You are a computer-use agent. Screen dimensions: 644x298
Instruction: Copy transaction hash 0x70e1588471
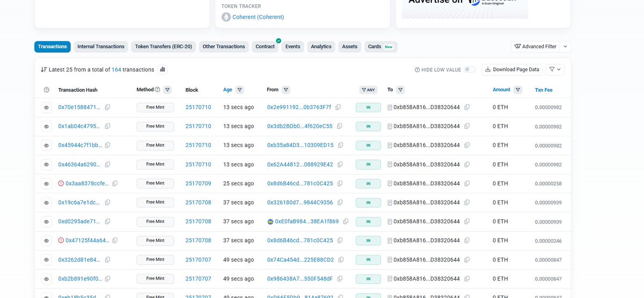(108, 107)
